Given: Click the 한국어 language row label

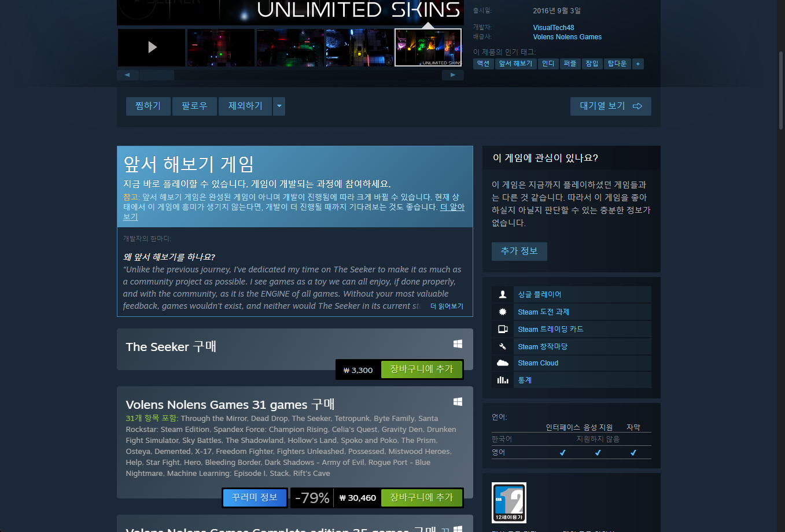Looking at the screenshot, I should (502, 439).
